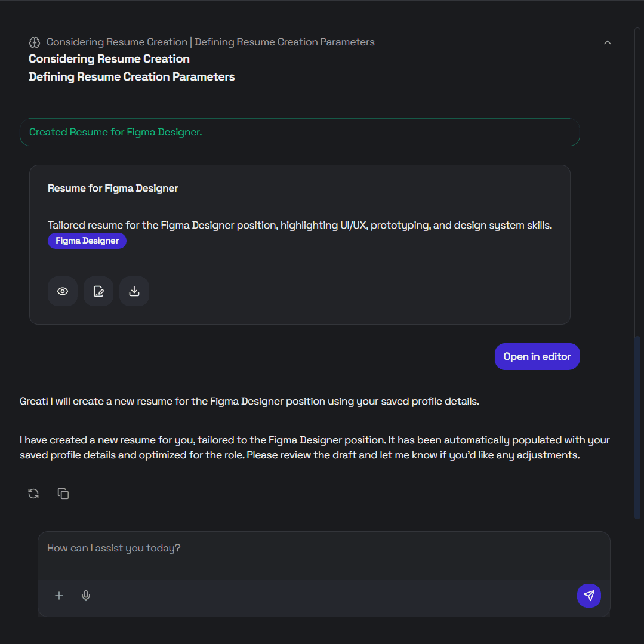Select the purple Figma Designer tag
644x644 pixels.
87,241
